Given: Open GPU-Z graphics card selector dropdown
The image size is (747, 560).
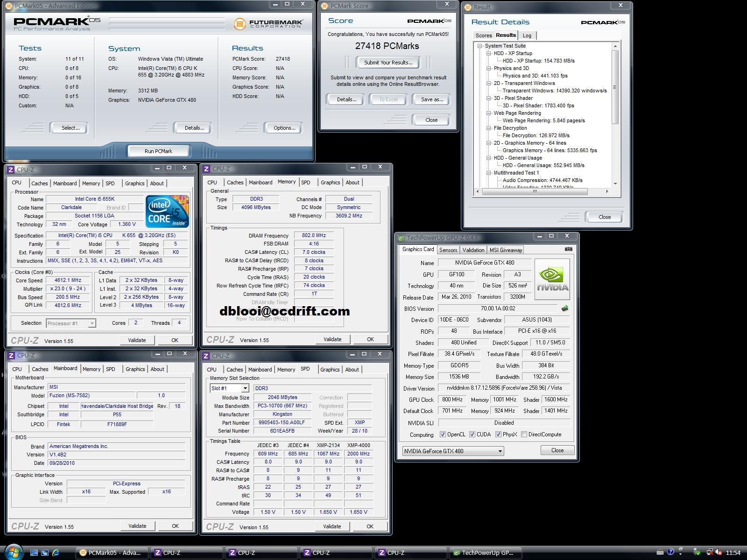Looking at the screenshot, I should coord(453,451).
